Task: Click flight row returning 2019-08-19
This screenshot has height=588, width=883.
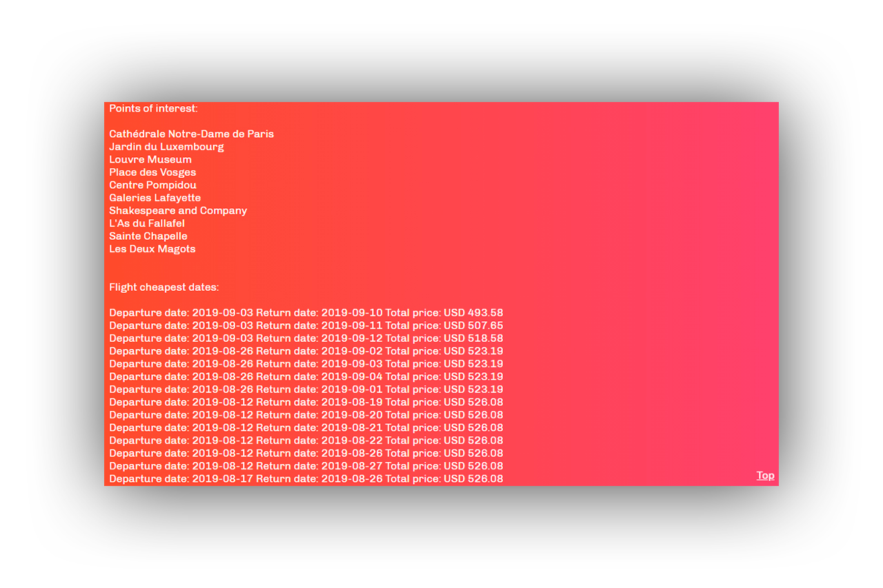Action: [x=306, y=402]
